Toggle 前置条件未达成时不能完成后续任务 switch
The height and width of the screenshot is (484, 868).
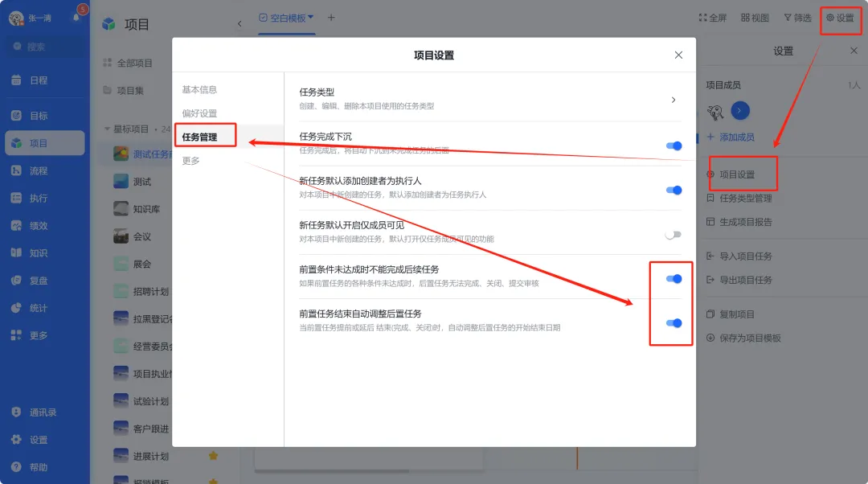tap(674, 278)
